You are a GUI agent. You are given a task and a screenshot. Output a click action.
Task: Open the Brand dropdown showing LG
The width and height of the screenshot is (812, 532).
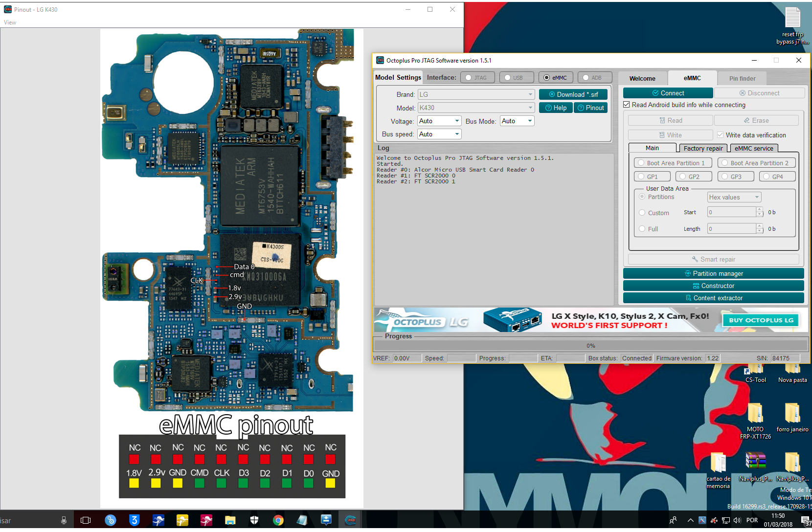pyautogui.click(x=476, y=94)
